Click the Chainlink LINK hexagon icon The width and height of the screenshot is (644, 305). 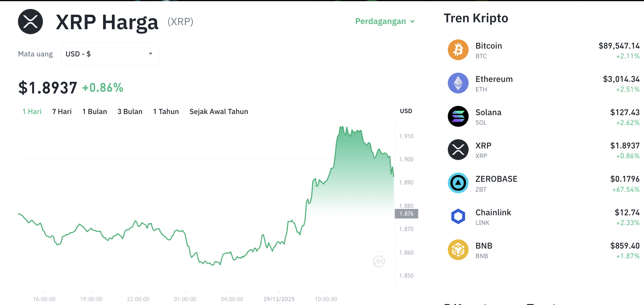[458, 216]
